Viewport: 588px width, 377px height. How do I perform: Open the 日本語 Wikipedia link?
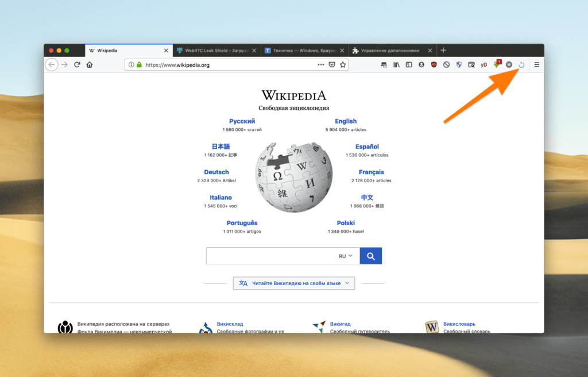pos(221,147)
